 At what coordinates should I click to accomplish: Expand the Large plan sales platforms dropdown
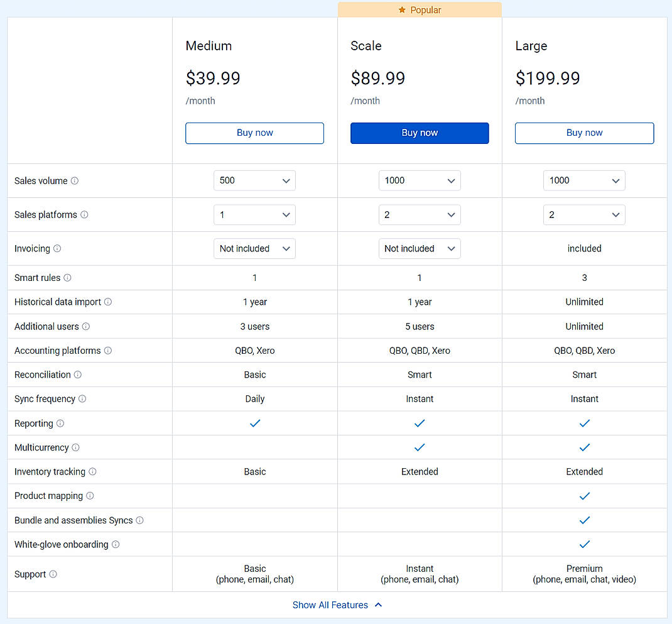click(584, 214)
